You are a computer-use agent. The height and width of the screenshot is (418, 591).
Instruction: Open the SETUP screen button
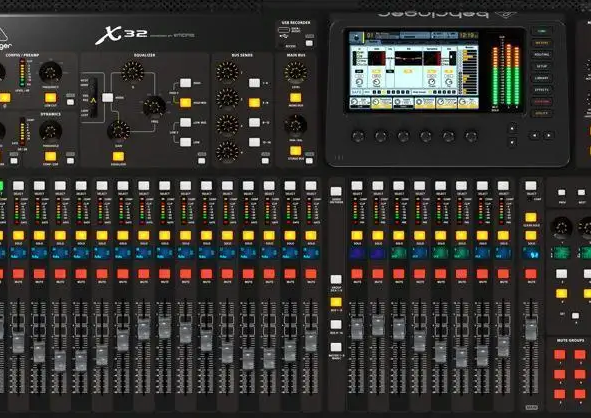coord(542,66)
